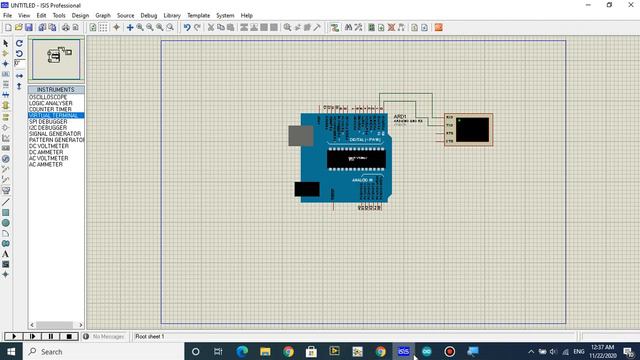Click the Save Design floppy icon
Image resolution: width=640 pixels, height=360 pixels.
coord(29,27)
